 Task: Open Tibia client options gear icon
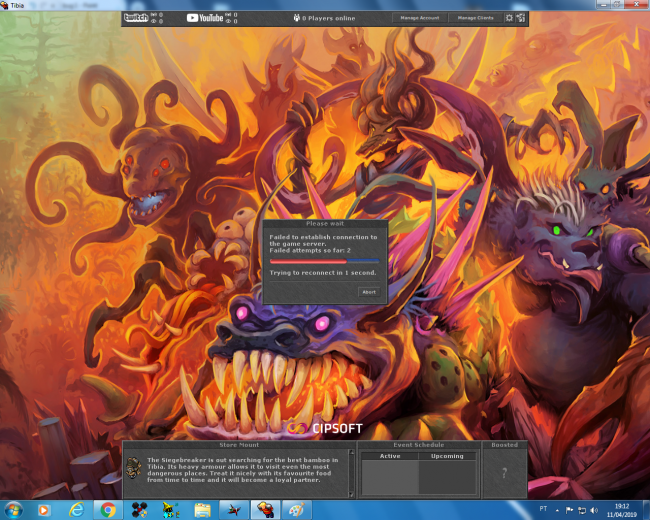click(509, 18)
